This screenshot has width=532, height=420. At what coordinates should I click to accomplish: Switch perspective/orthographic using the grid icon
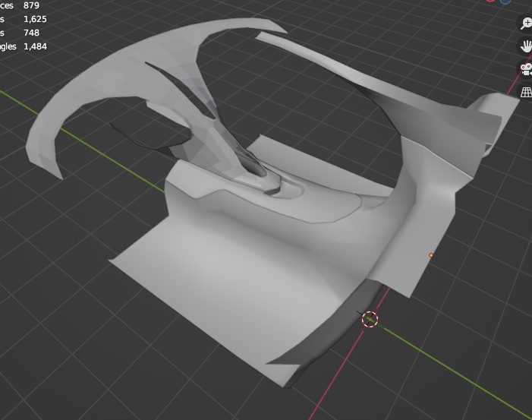(526, 92)
